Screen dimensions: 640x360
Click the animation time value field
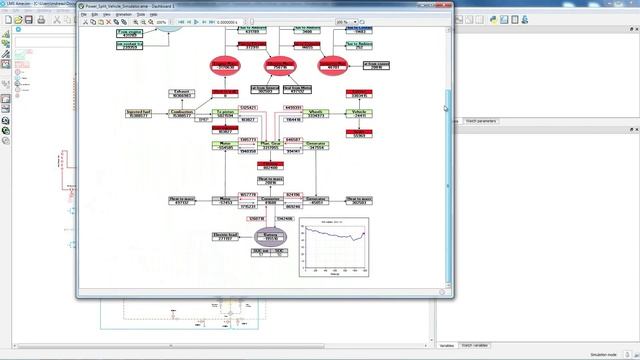click(x=230, y=22)
